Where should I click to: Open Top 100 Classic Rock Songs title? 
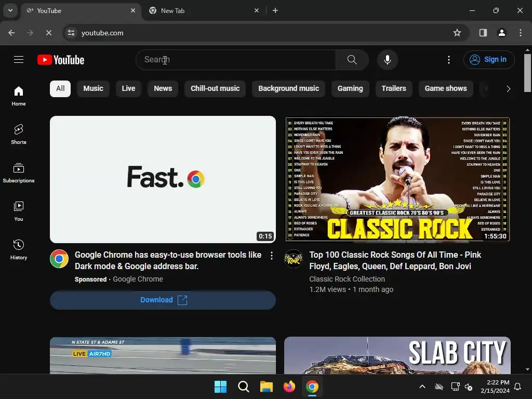(x=395, y=261)
